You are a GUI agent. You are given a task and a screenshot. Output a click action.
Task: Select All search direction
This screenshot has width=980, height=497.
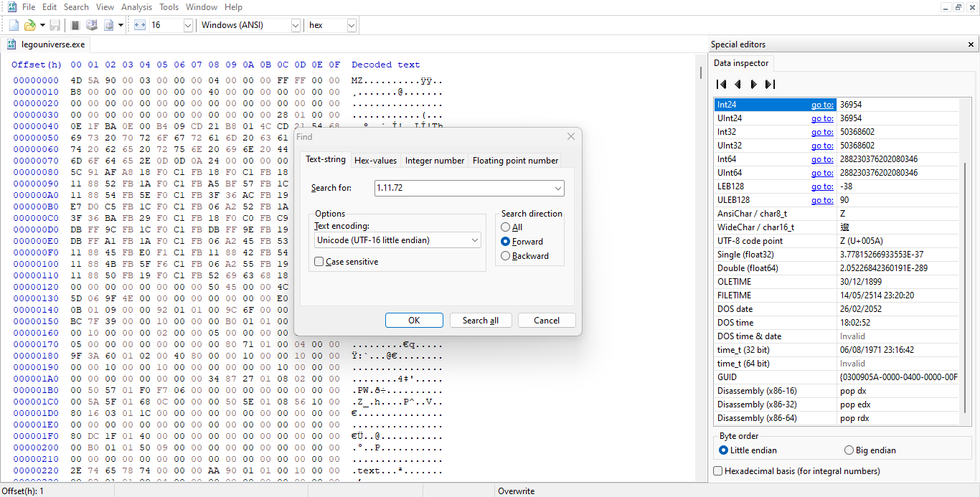512,227
